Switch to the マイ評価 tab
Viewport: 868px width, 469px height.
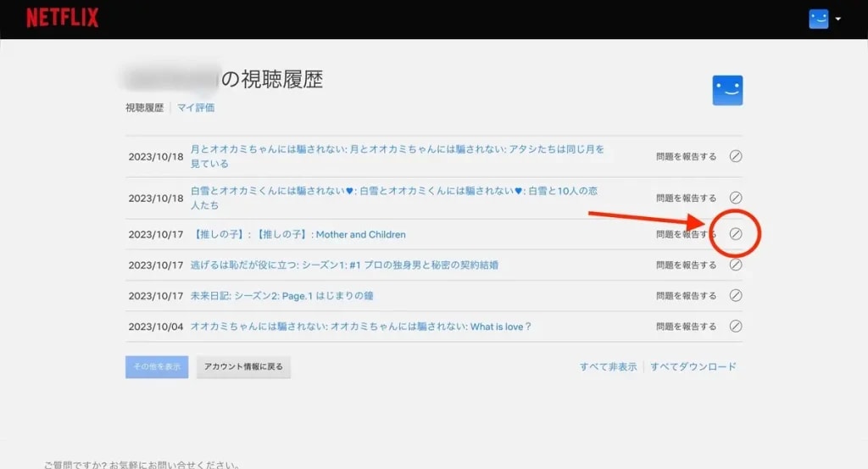click(196, 108)
